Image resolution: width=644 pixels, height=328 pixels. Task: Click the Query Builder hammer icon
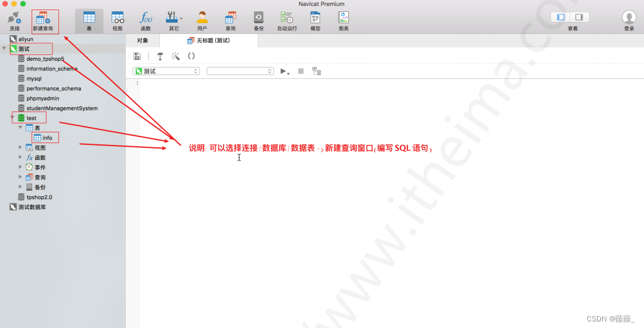160,56
